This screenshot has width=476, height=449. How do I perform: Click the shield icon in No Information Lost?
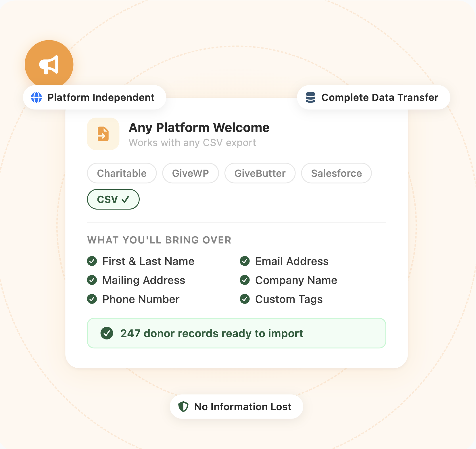coord(184,406)
